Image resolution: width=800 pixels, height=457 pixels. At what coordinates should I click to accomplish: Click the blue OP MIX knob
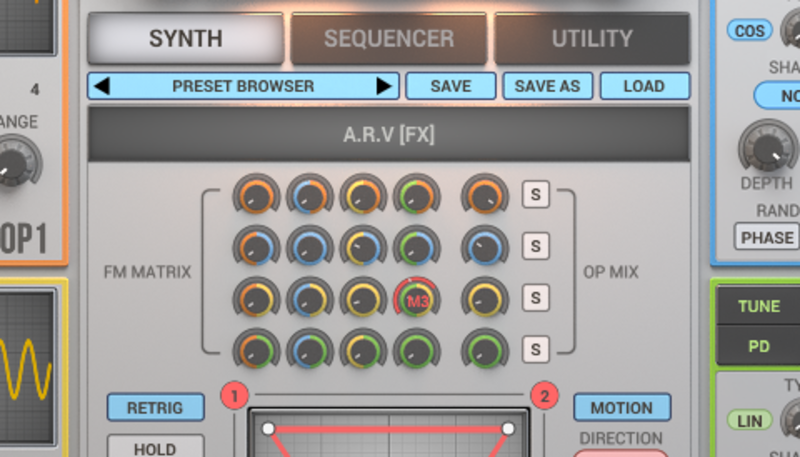485,246
